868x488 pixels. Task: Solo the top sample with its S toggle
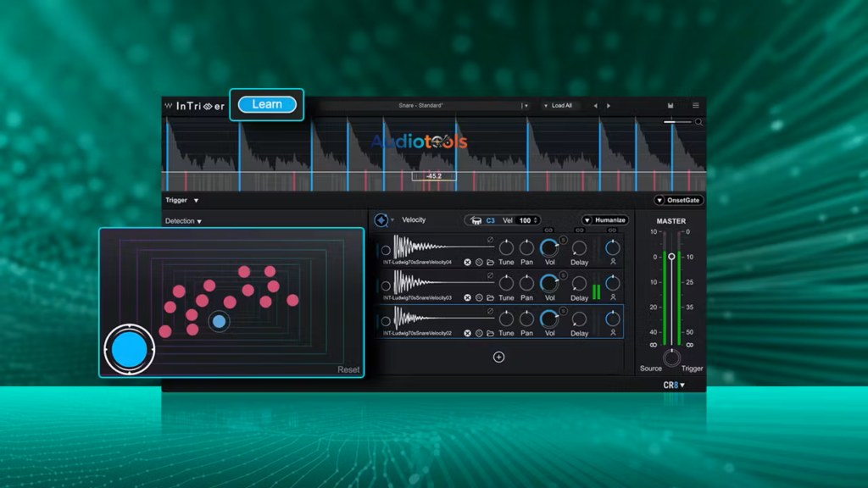(562, 240)
